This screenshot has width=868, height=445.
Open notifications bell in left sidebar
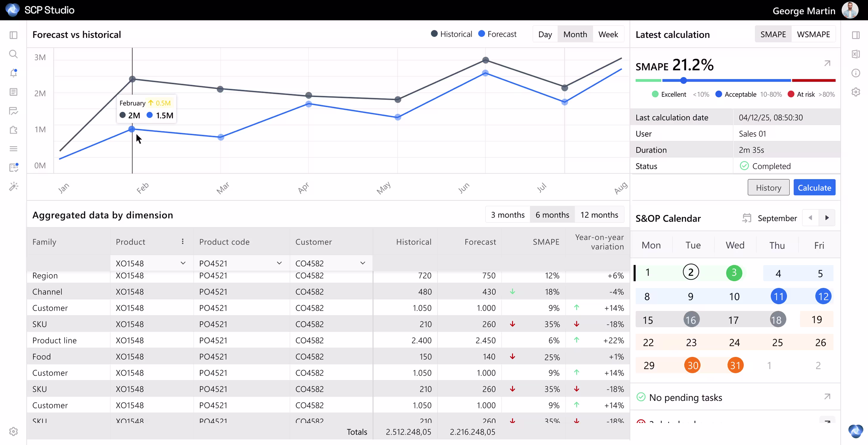tap(13, 73)
